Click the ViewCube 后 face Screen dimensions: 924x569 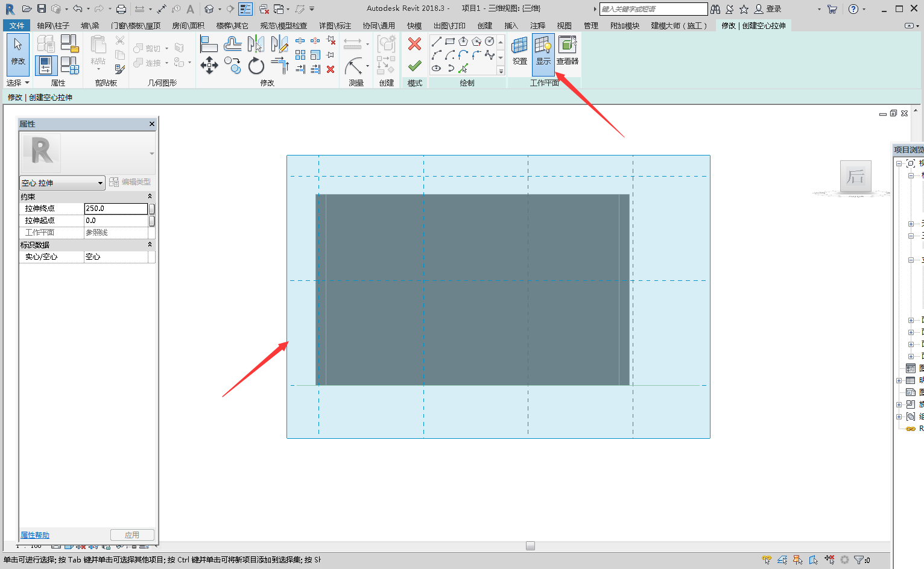tap(856, 177)
